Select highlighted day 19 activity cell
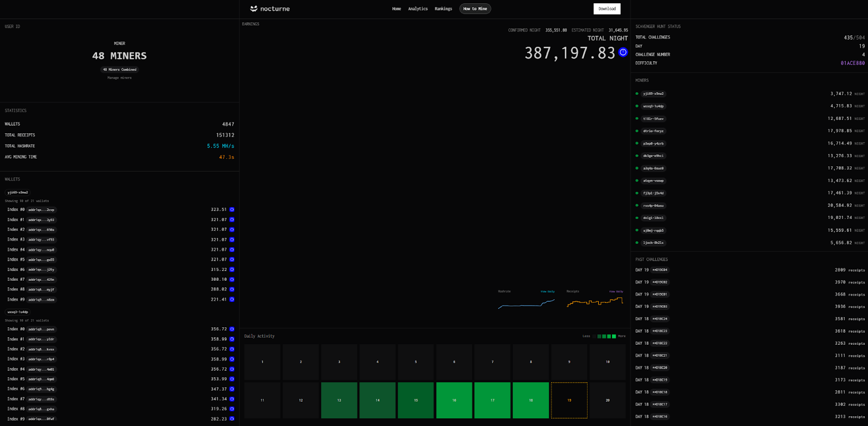The height and width of the screenshot is (426, 868). coord(569,401)
